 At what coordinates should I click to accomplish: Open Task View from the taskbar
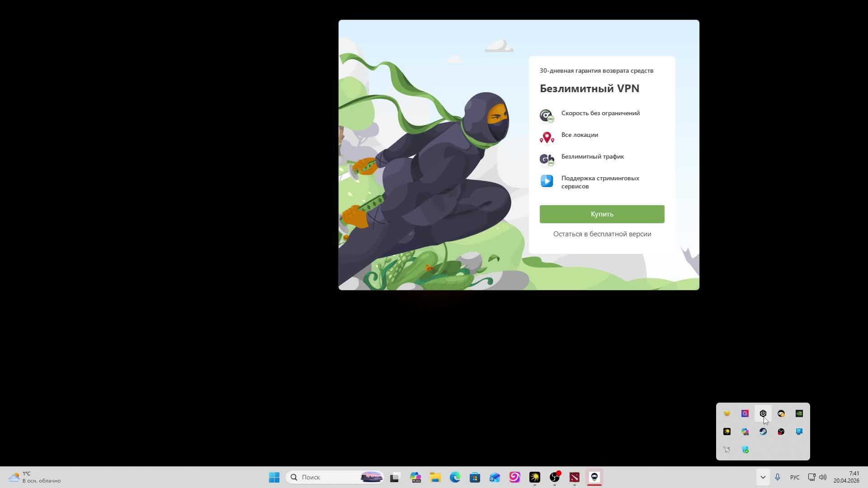coord(395,477)
